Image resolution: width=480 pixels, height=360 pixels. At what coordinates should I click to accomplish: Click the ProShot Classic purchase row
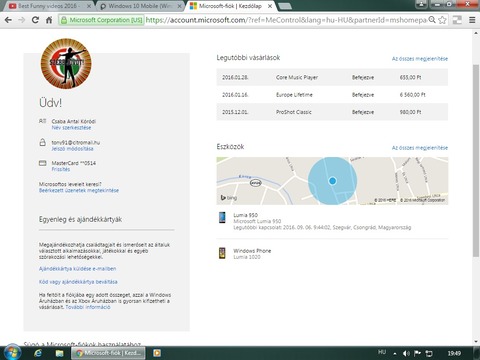pos(332,112)
